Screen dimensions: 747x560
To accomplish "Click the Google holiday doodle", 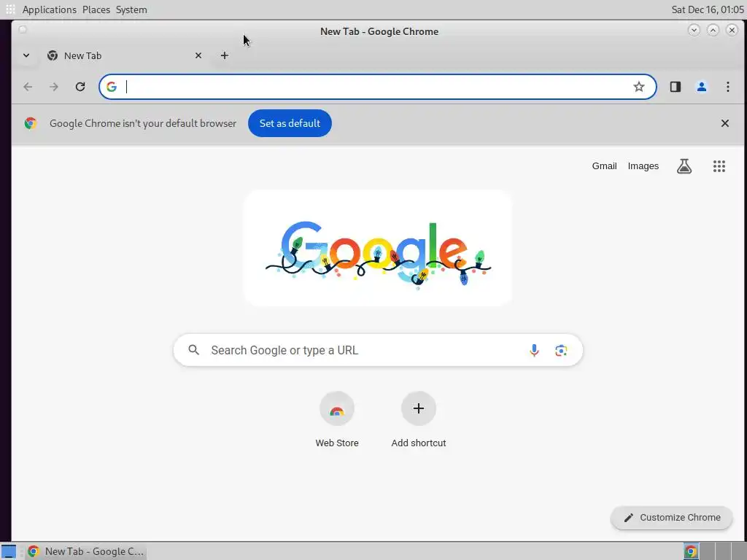I will 379,248.
